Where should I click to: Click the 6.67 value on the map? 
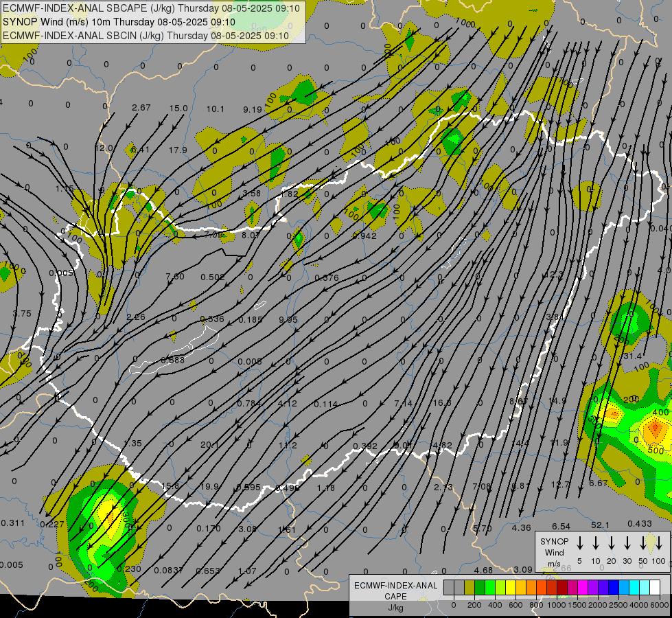point(599,483)
